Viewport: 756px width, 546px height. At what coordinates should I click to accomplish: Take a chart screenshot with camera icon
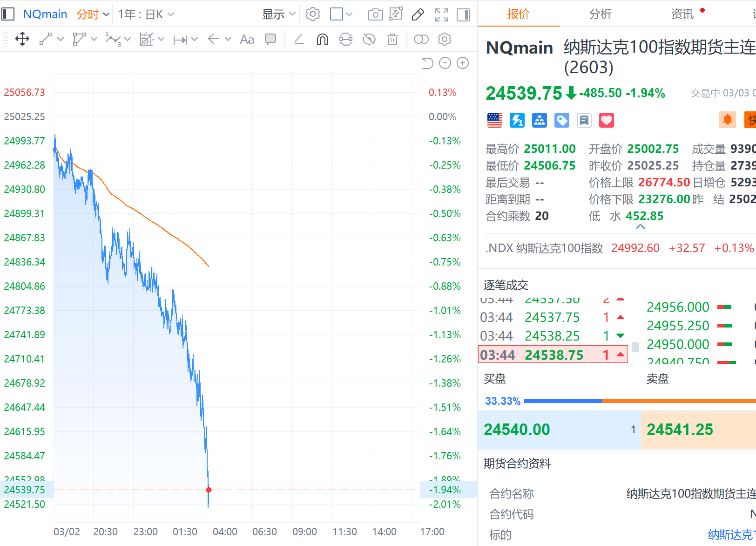pos(375,14)
